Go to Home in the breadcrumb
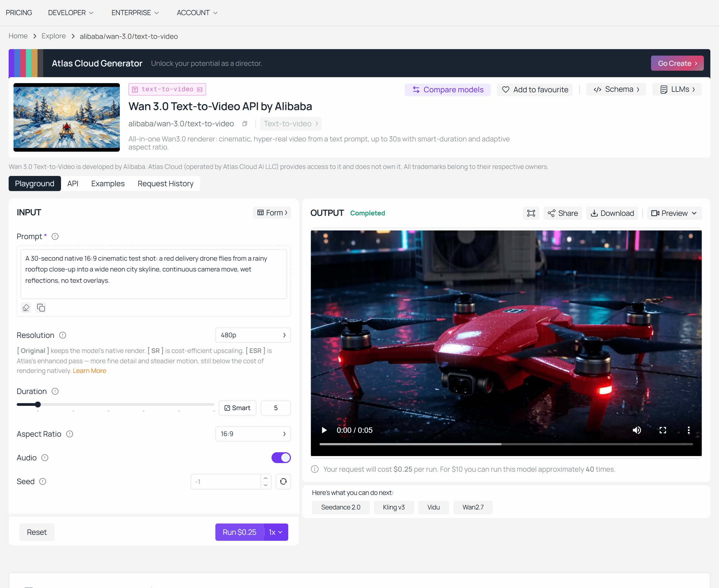The image size is (719, 588). [18, 36]
